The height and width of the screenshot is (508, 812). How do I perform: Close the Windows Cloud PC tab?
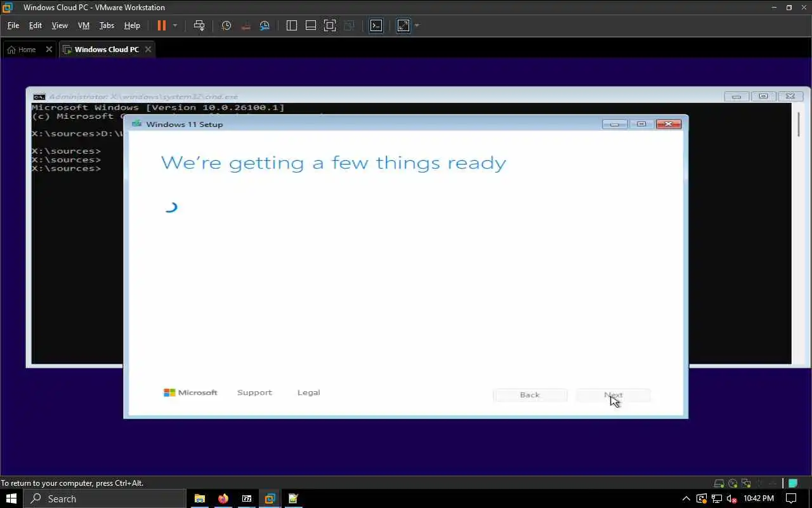tap(148, 50)
